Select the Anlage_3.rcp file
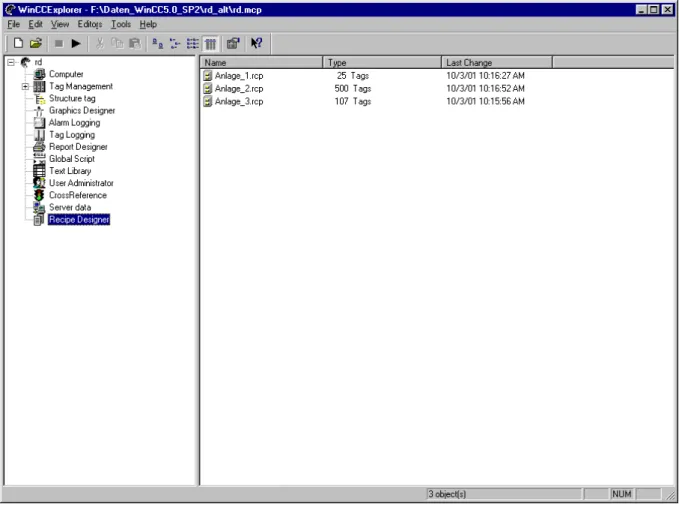Screen dimensions: 679x507 (x=239, y=102)
